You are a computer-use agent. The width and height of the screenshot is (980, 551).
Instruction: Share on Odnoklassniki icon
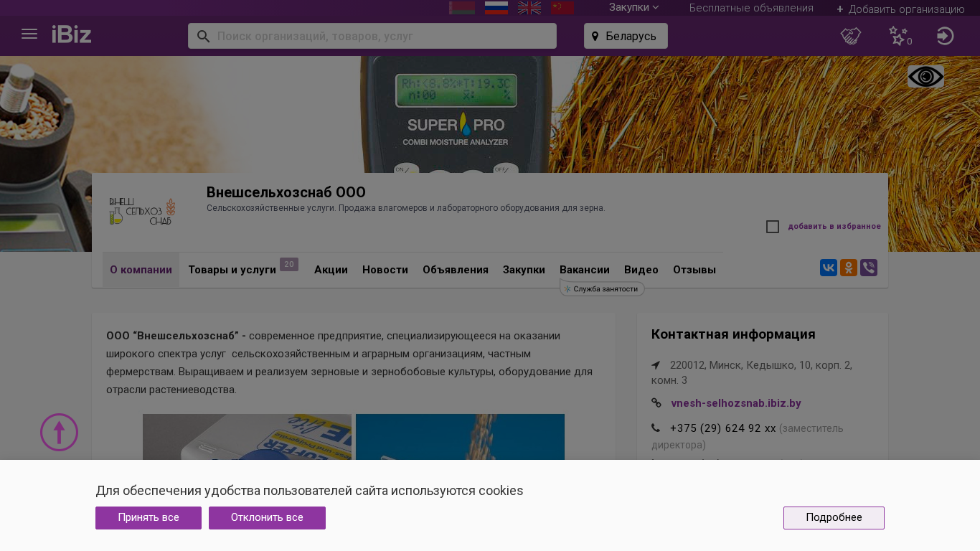click(x=849, y=268)
